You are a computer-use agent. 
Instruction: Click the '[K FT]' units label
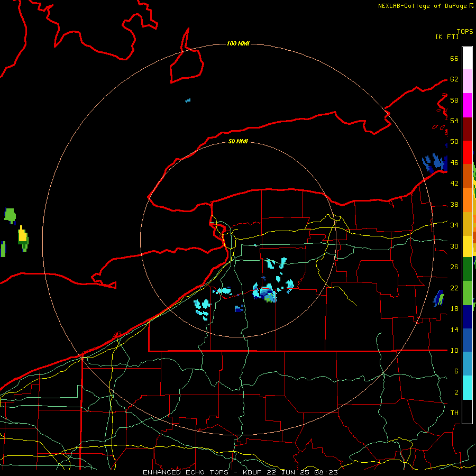(x=447, y=36)
